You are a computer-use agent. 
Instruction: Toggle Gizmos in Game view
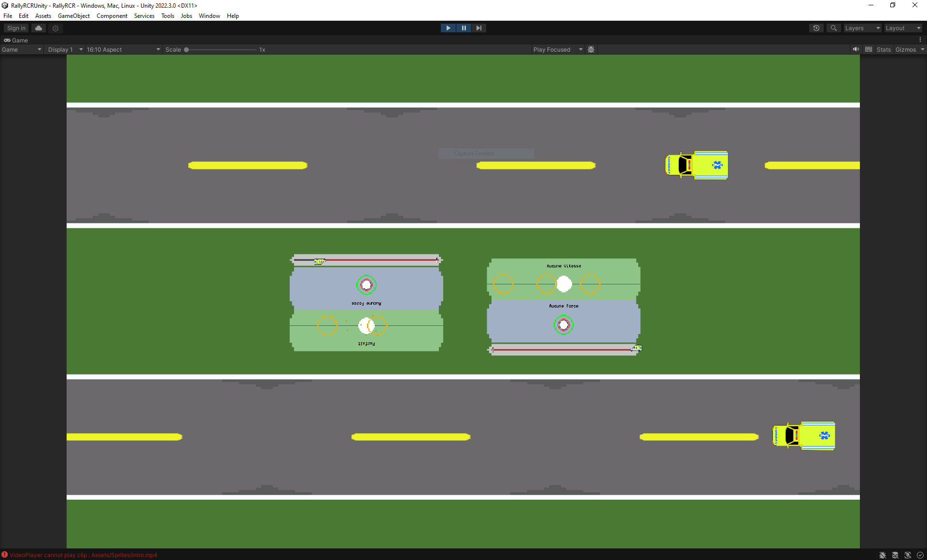click(x=905, y=49)
